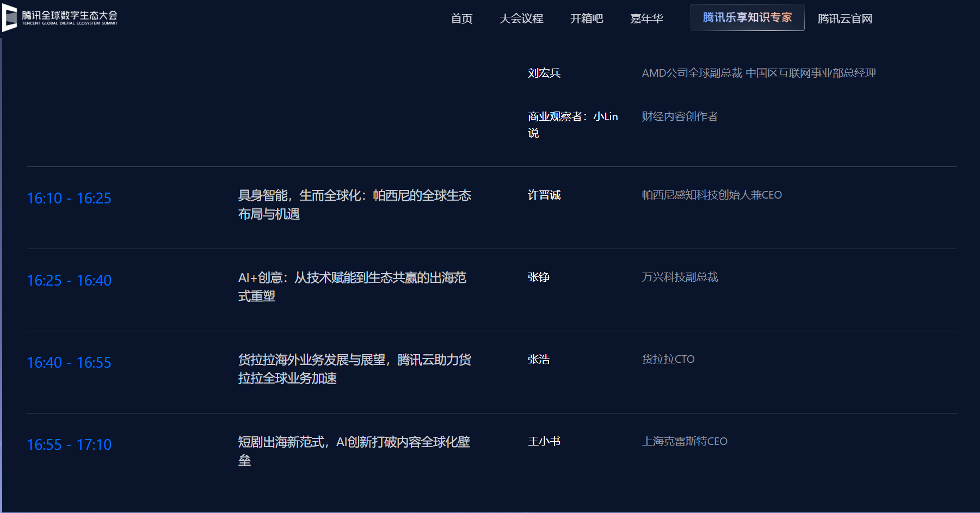This screenshot has width=980, height=513.
Task: Click 上海克雷斯特CEO title text
Action: (685, 441)
